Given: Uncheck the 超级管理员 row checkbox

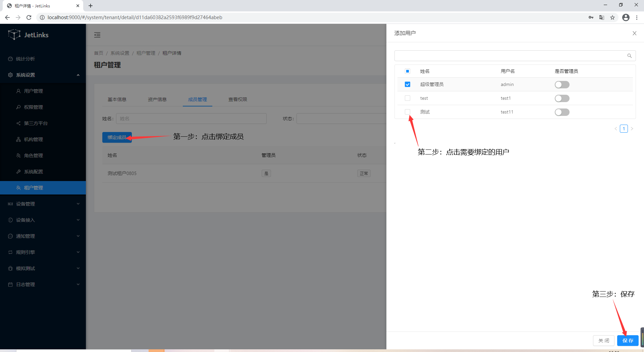Looking at the screenshot, I should point(407,84).
